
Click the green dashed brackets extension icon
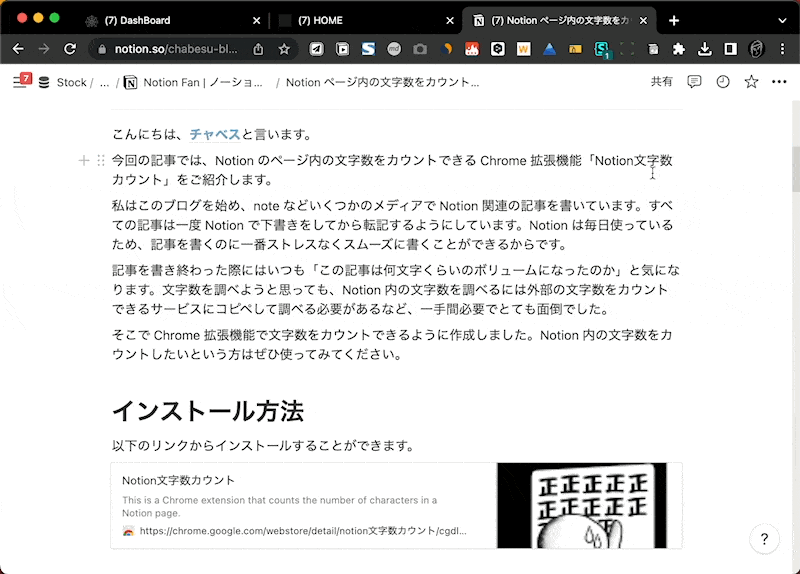tap(627, 49)
